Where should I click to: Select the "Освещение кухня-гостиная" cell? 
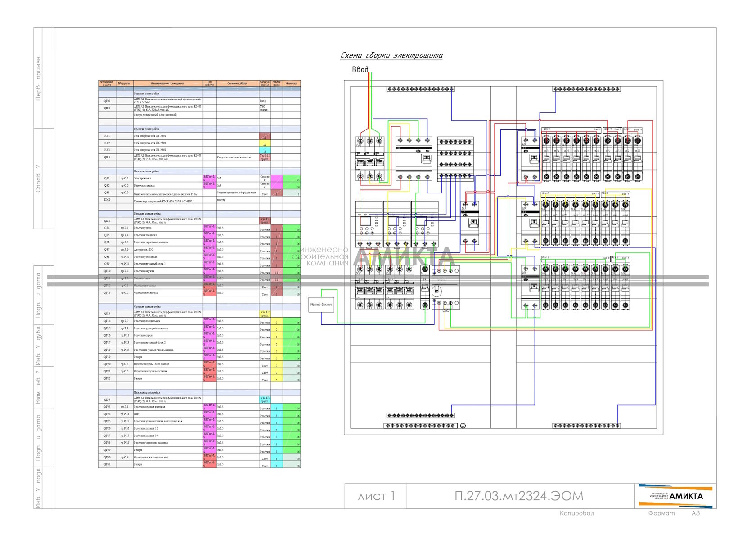168,372
